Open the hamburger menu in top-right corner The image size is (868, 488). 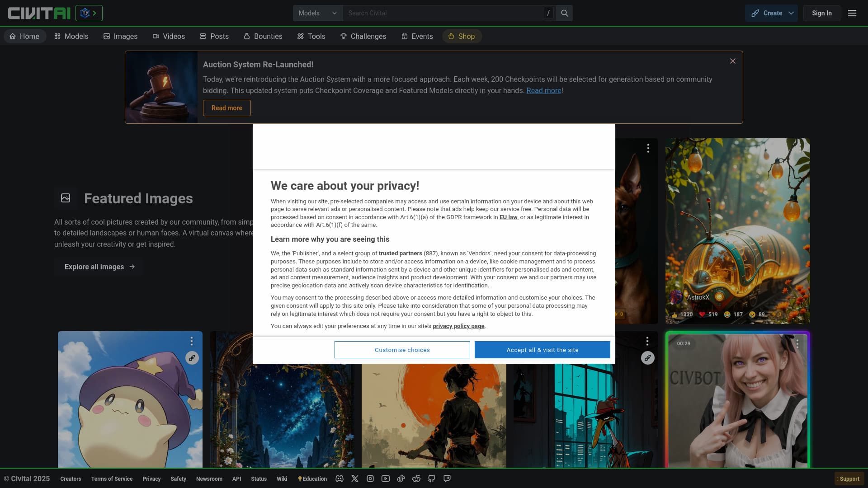point(852,13)
